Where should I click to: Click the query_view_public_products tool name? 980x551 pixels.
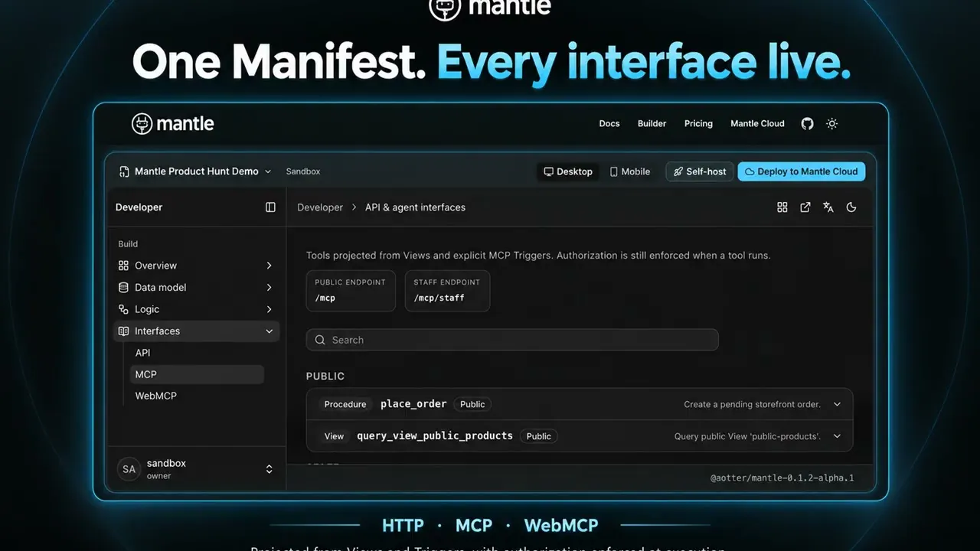pos(435,436)
